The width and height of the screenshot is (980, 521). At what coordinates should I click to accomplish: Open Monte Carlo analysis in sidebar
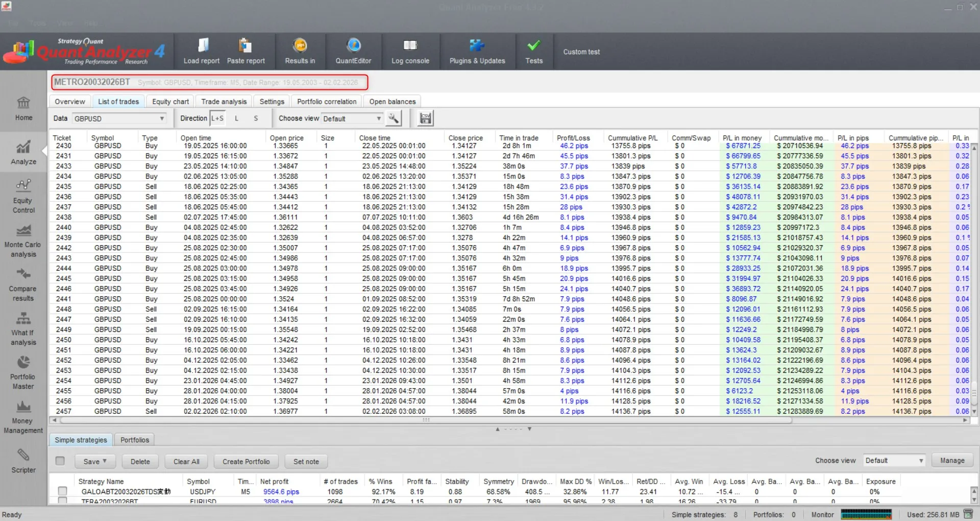click(x=23, y=241)
